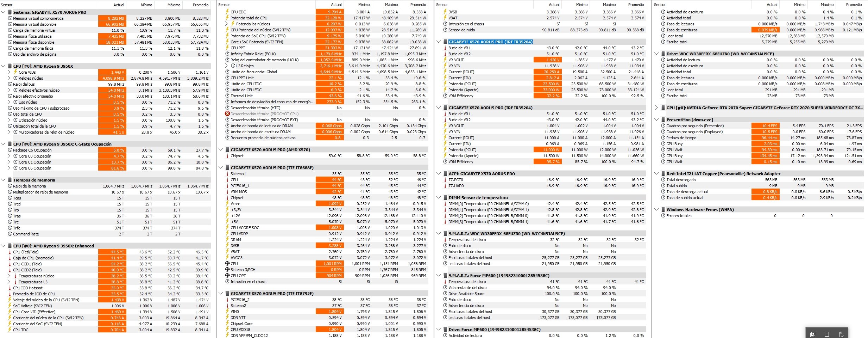Screen dimensions: 868x338
Task: Click the chip icon of Tiempos de memoria header
Action: pyautogui.click(x=10, y=180)
